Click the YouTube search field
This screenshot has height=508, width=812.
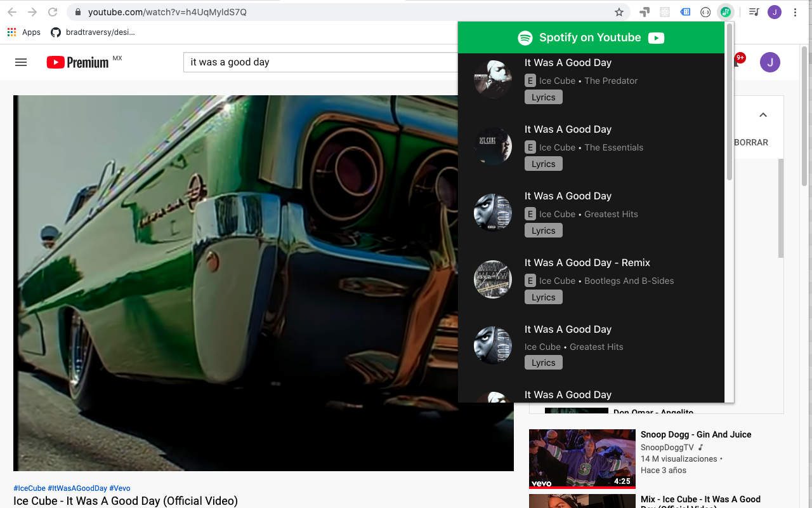[320, 62]
